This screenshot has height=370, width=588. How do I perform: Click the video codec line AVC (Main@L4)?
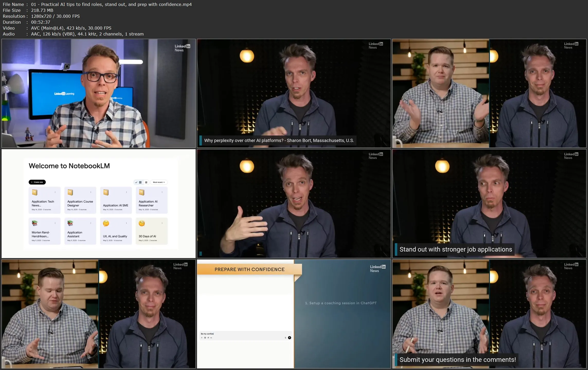tap(71, 28)
